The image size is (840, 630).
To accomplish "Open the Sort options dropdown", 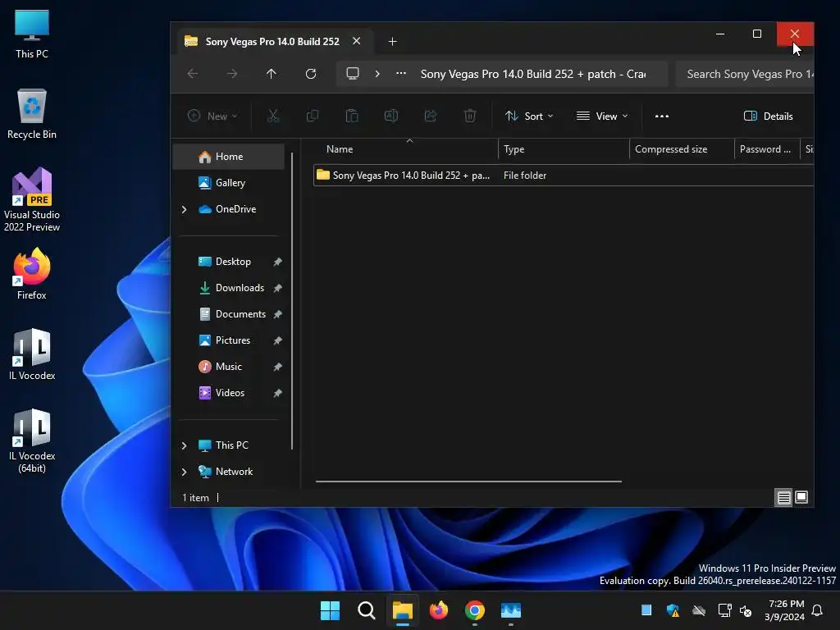I will click(x=529, y=116).
